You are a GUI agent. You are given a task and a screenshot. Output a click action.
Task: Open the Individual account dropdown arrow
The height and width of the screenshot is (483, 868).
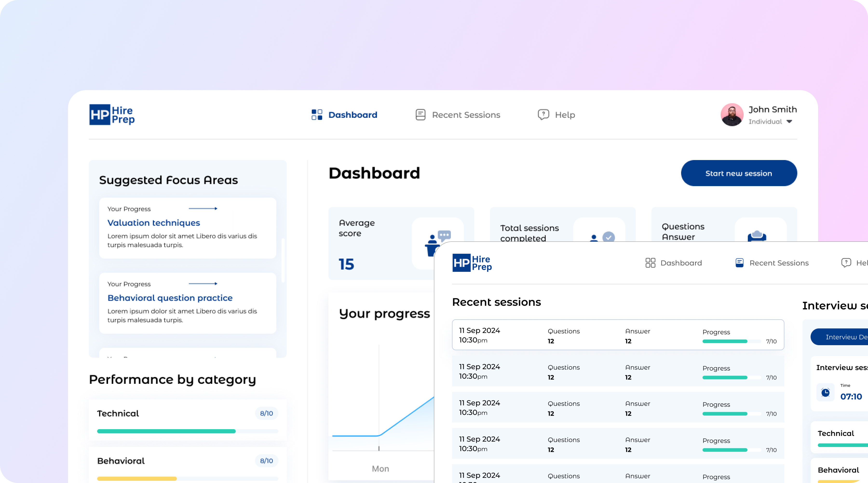pyautogui.click(x=789, y=121)
